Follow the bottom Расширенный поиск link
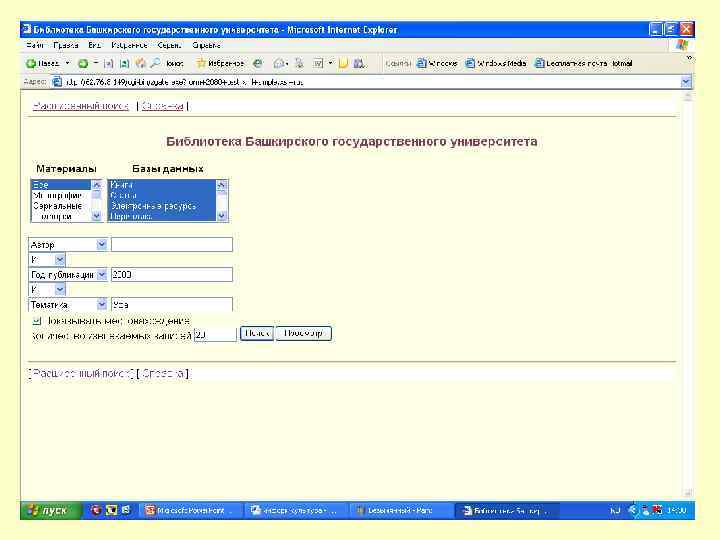The width and height of the screenshot is (720, 540). (81, 373)
